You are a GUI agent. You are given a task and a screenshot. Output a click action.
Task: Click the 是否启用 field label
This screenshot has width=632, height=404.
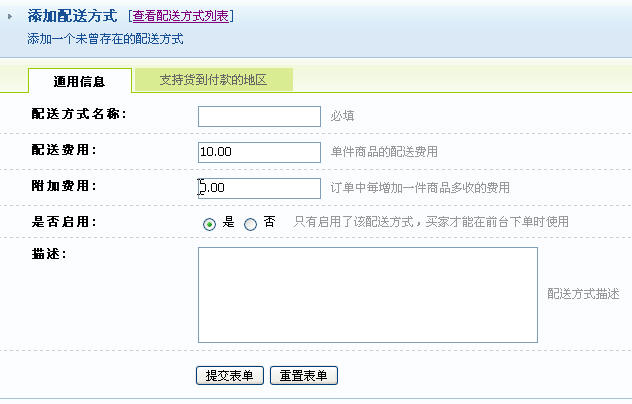click(64, 222)
